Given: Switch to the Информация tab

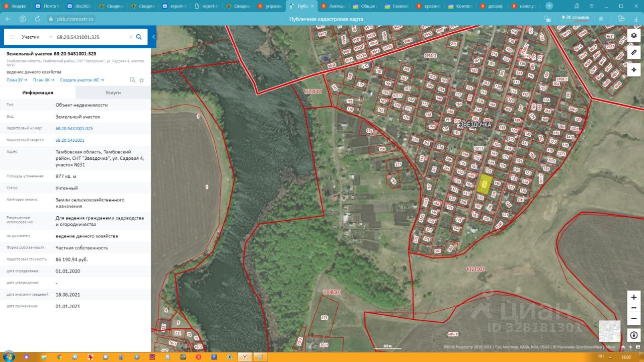Looking at the screenshot, I should (x=38, y=93).
